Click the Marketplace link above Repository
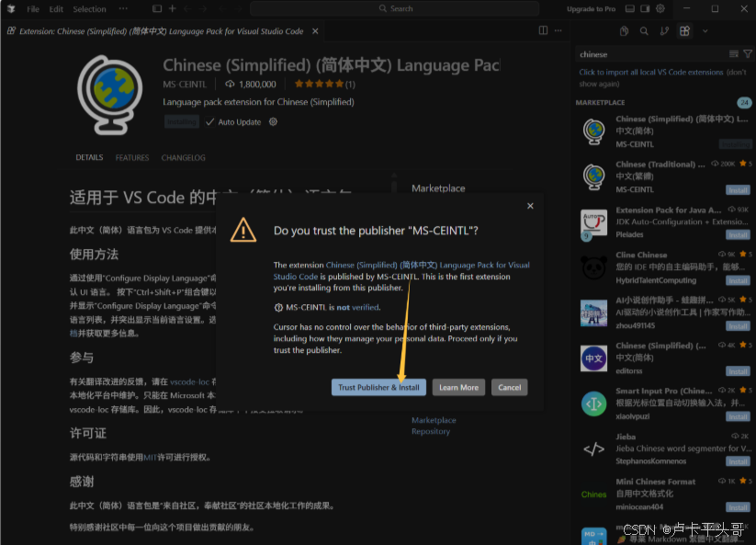Screen dimensions: 756x545 [x=434, y=420]
